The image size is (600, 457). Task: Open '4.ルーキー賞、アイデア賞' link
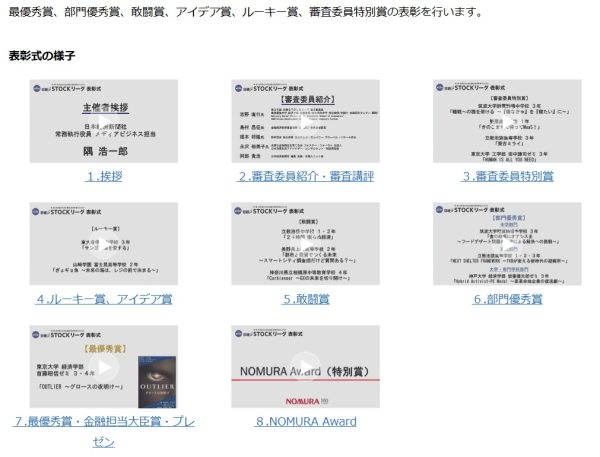point(104,299)
